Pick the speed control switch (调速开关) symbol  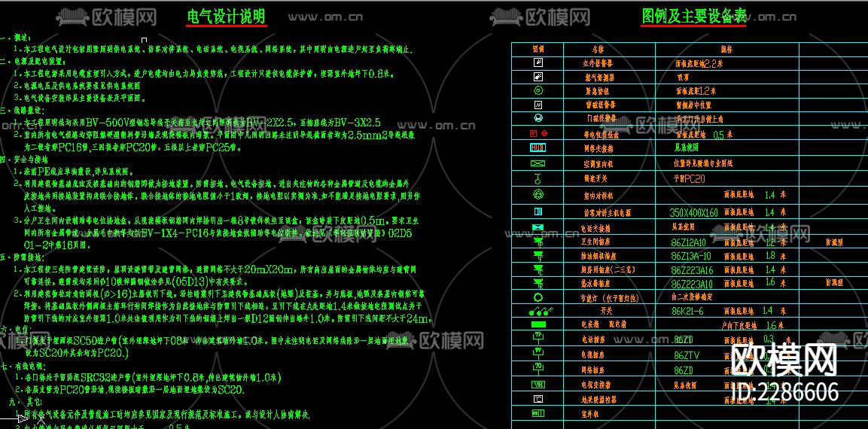(x=538, y=178)
